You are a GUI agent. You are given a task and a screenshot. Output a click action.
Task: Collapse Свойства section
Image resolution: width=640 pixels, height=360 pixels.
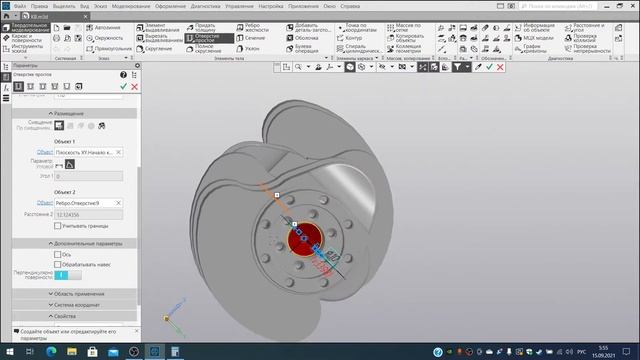(x=74, y=316)
